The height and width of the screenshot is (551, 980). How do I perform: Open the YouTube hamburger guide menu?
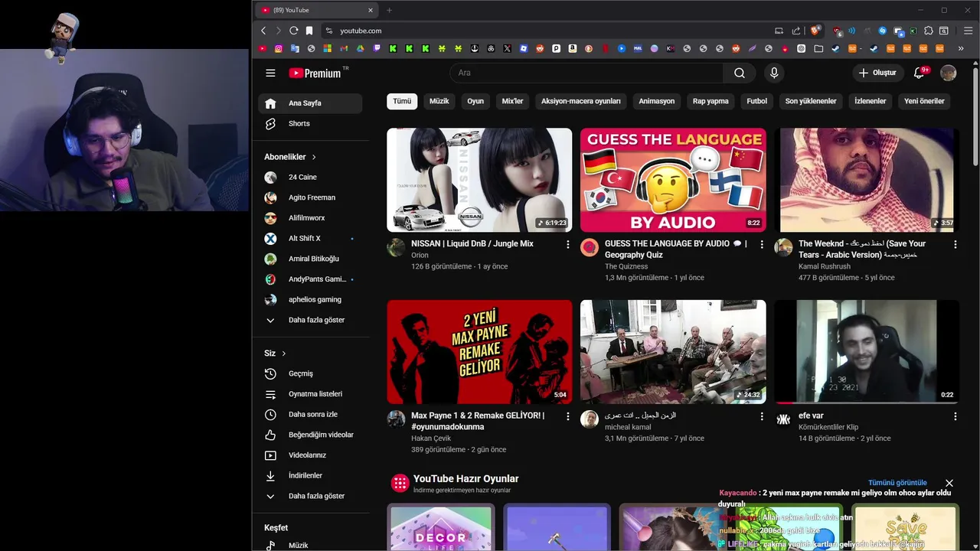click(x=270, y=73)
